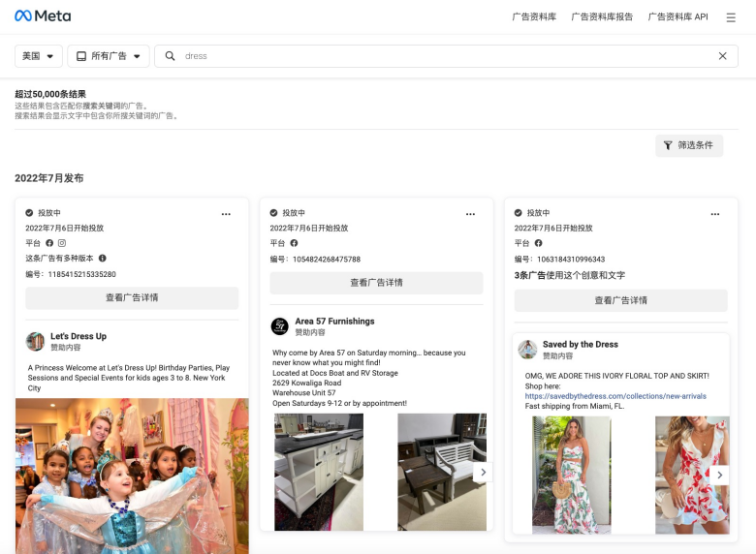Click the 这条广告有多种版本 text
The height and width of the screenshot is (554, 756).
(x=59, y=259)
